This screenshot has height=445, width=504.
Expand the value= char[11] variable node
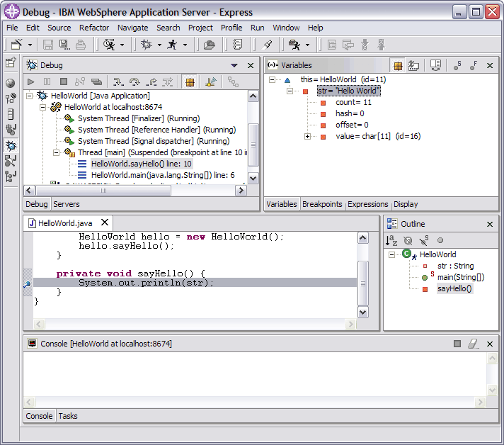308,137
